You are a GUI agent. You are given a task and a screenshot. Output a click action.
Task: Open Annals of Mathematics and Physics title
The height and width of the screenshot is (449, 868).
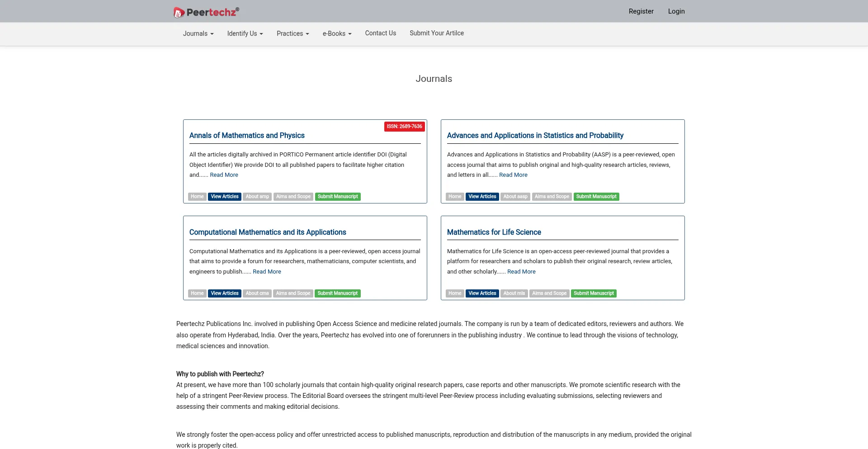247,136
